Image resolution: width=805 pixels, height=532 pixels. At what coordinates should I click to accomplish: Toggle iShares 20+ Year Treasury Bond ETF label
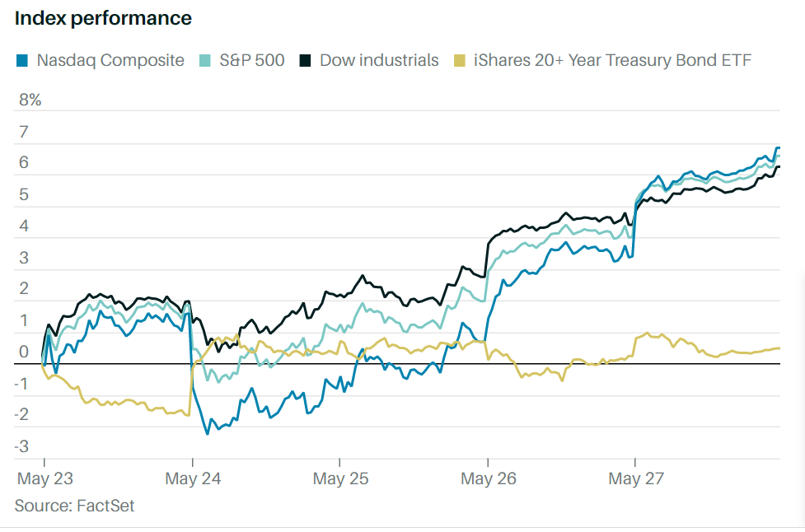[612, 60]
